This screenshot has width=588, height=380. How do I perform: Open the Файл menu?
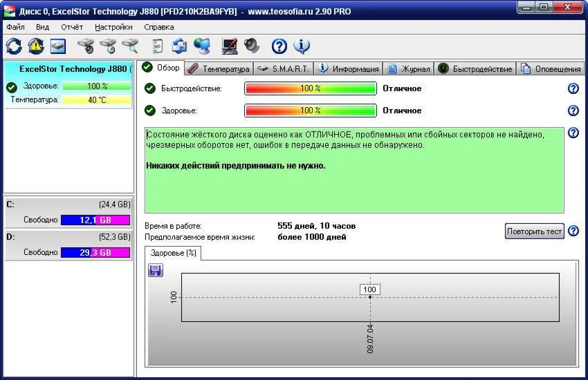15,27
